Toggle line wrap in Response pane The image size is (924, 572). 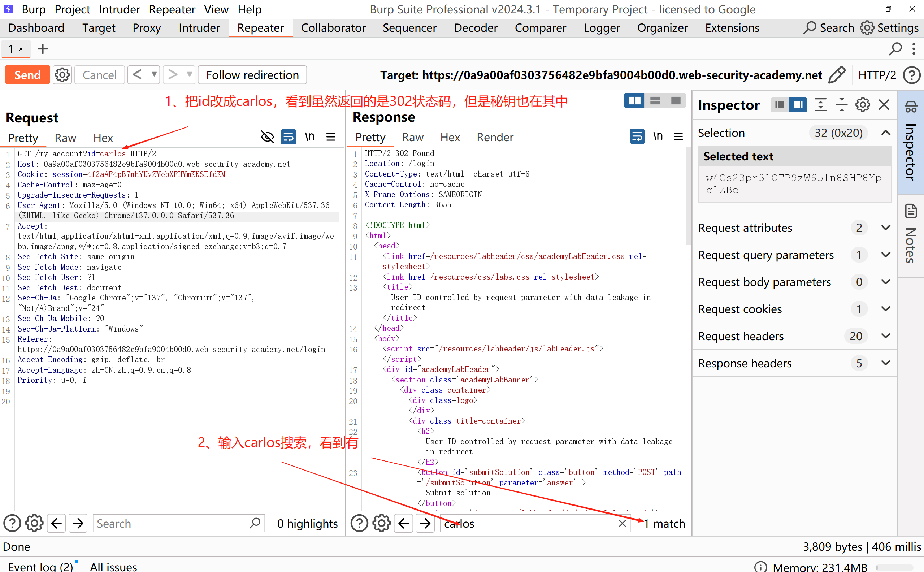[x=637, y=136]
